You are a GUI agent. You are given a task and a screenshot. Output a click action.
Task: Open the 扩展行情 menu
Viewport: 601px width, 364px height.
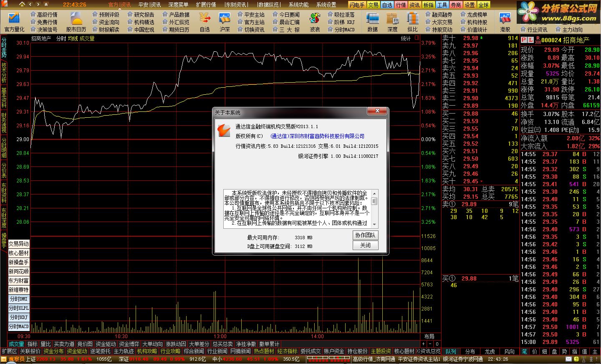coord(206,5)
